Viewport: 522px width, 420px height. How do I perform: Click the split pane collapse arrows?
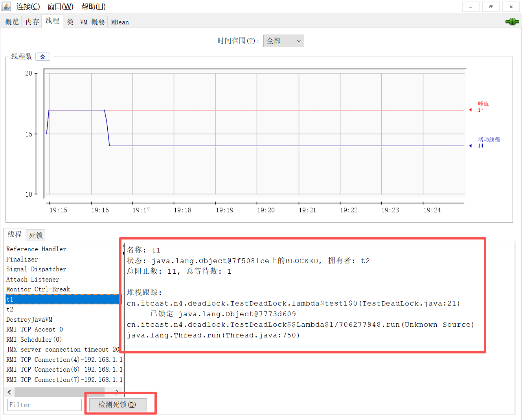(x=124, y=249)
